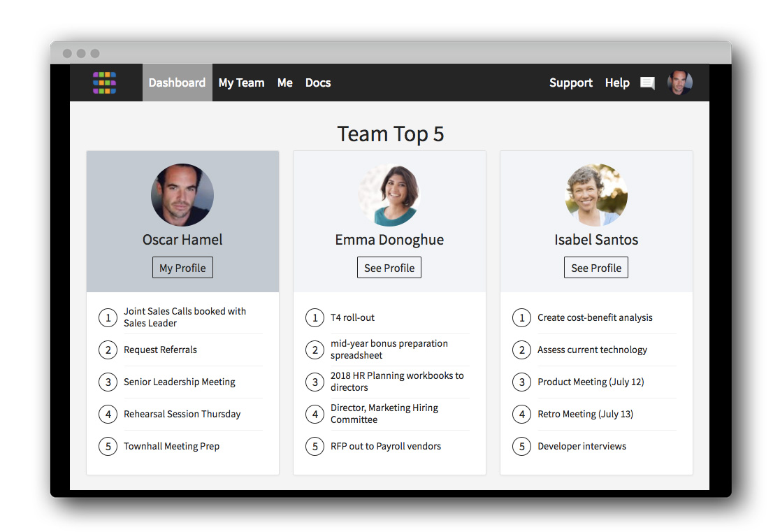Click the Team Top 5 heading

click(x=391, y=134)
